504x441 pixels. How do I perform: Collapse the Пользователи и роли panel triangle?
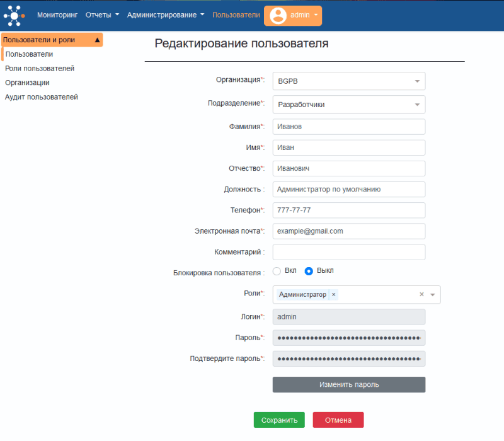[98, 39]
